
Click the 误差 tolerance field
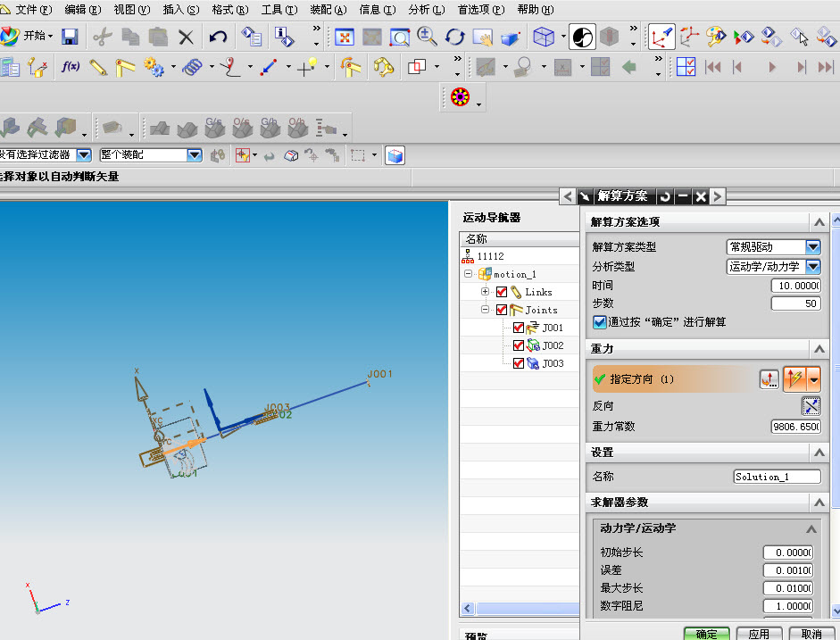[787, 570]
